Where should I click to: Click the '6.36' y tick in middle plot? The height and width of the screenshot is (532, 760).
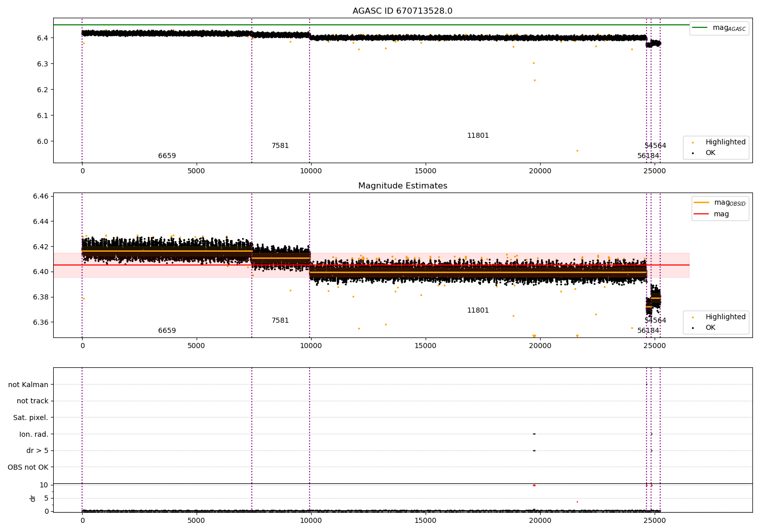pos(41,322)
